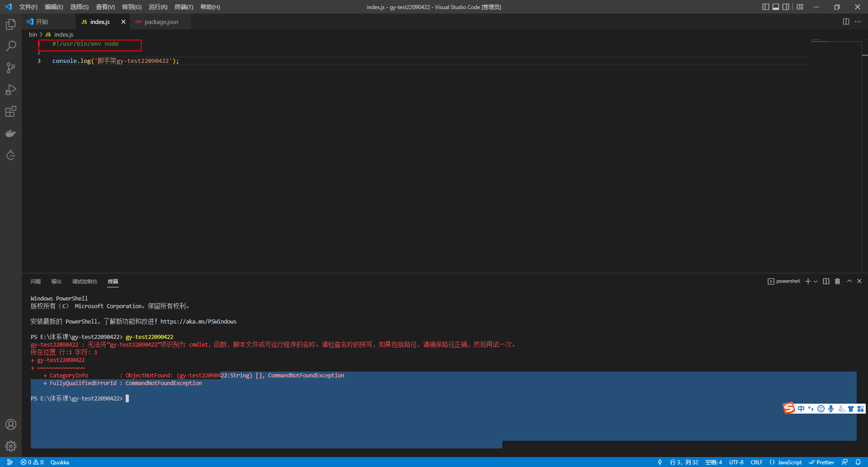Screen dimensions: 868x467
Task: Open the launch profile dropdown arrow
Action: 816,281
